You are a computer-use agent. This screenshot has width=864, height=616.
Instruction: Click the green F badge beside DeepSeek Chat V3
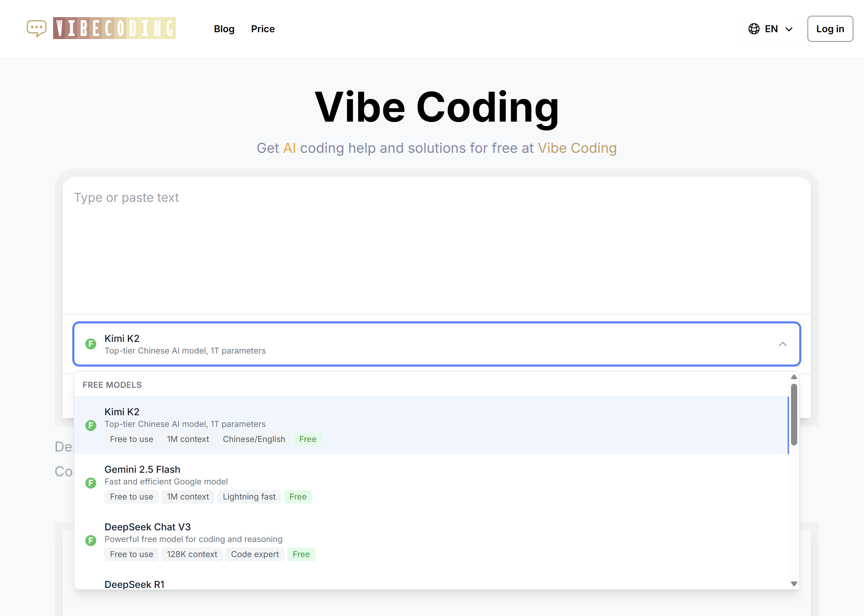coord(91,541)
